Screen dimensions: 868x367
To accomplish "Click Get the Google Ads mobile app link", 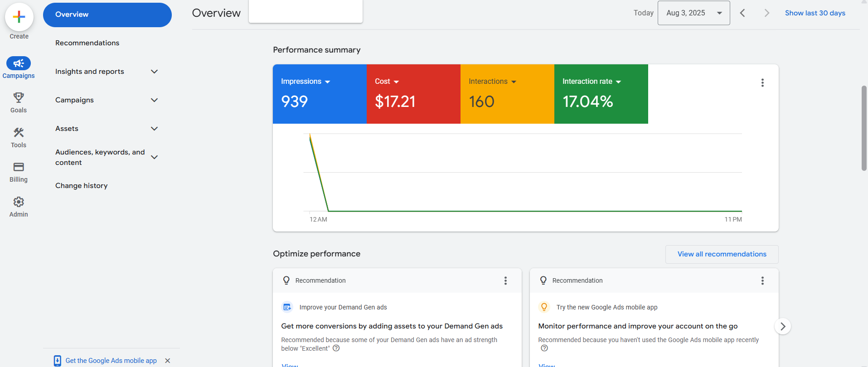I will tap(111, 361).
